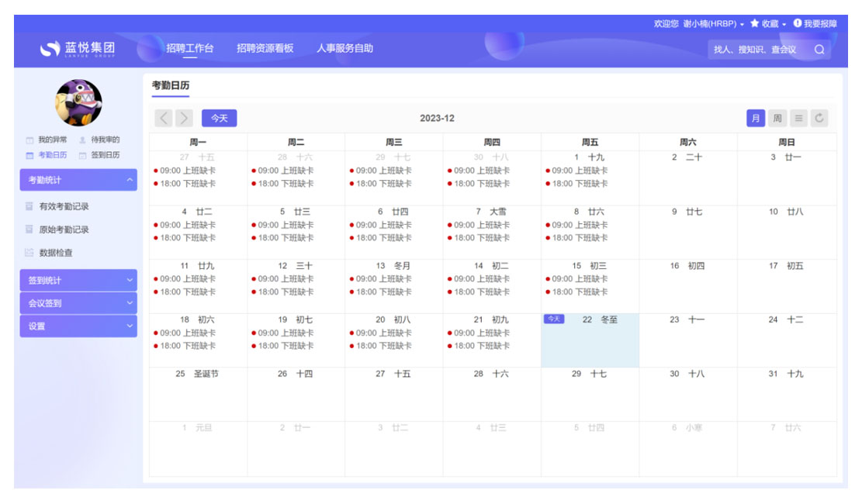Go to next month arrow

pyautogui.click(x=184, y=118)
